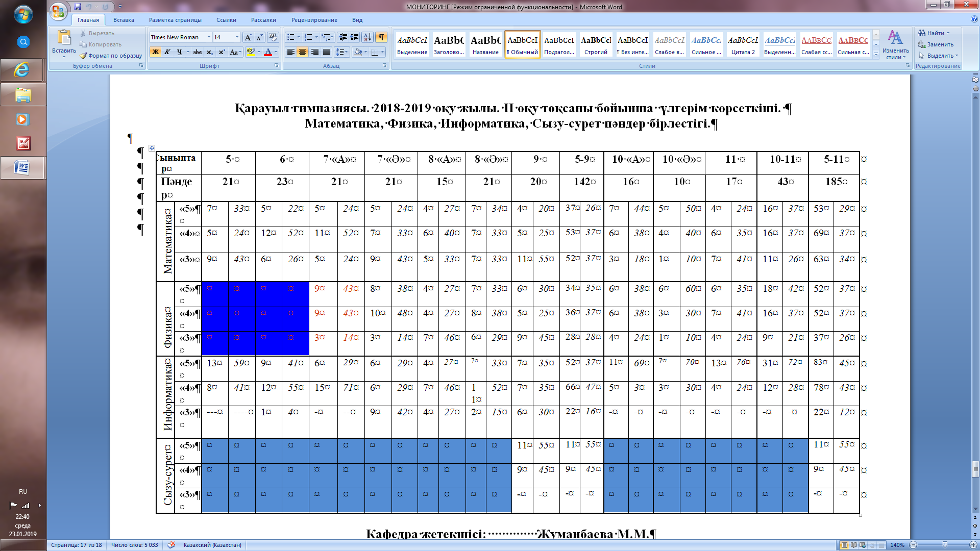
Task: Increase font size with the large A icon
Action: [248, 37]
